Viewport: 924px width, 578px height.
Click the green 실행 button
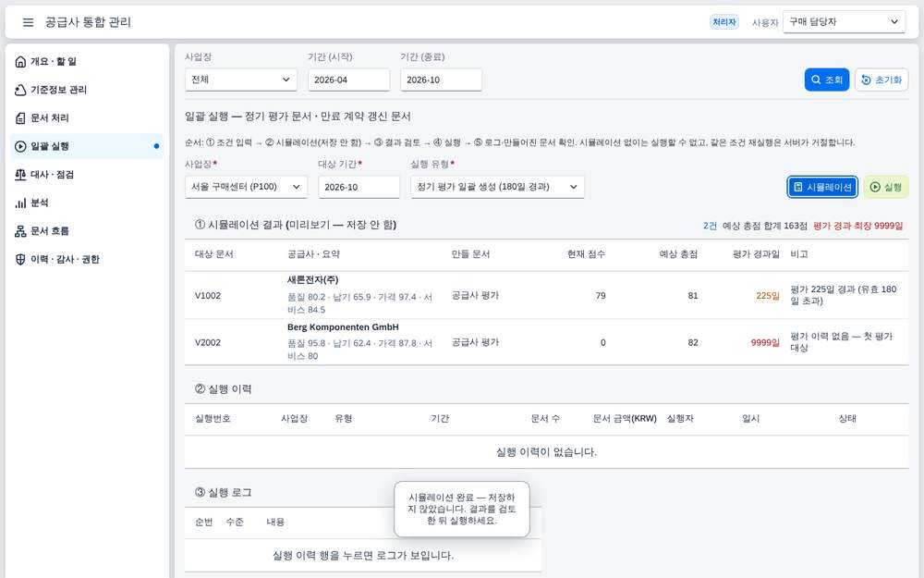tap(886, 187)
